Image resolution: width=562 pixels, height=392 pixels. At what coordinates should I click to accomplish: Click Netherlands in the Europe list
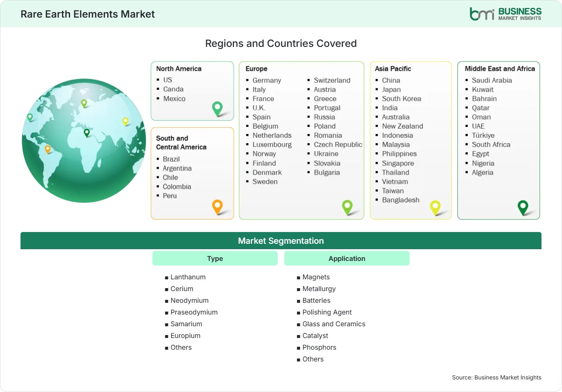coord(272,136)
